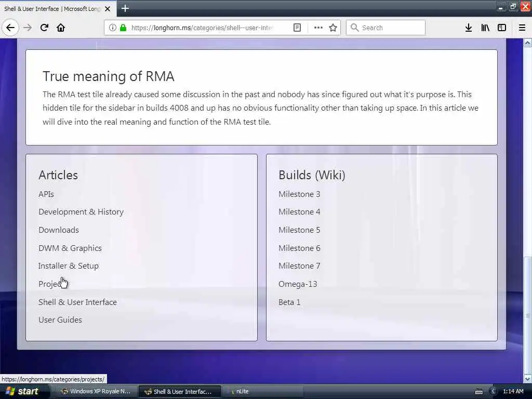
Task: Open the Milestone 5 builds wiki
Action: 299,230
